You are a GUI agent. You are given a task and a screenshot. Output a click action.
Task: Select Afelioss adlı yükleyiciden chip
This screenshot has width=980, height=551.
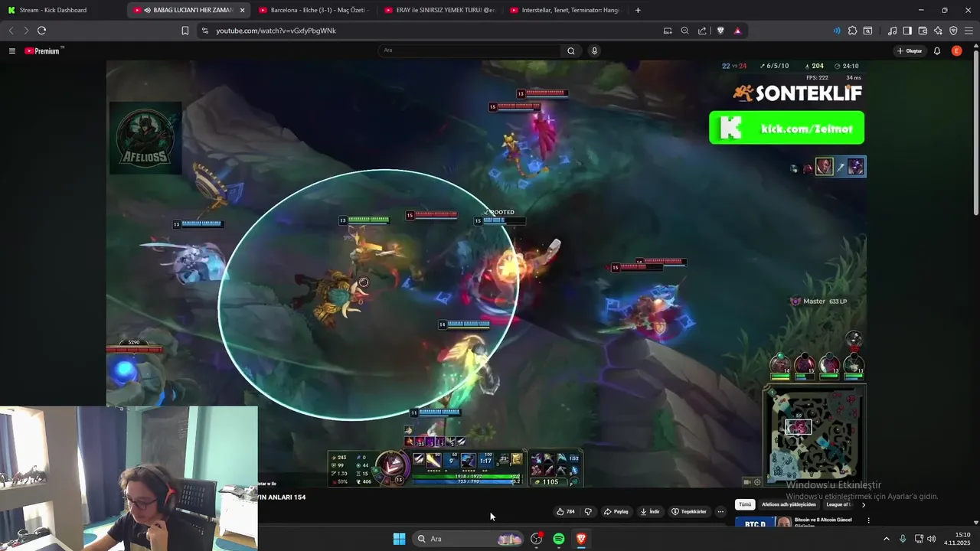coord(789,504)
